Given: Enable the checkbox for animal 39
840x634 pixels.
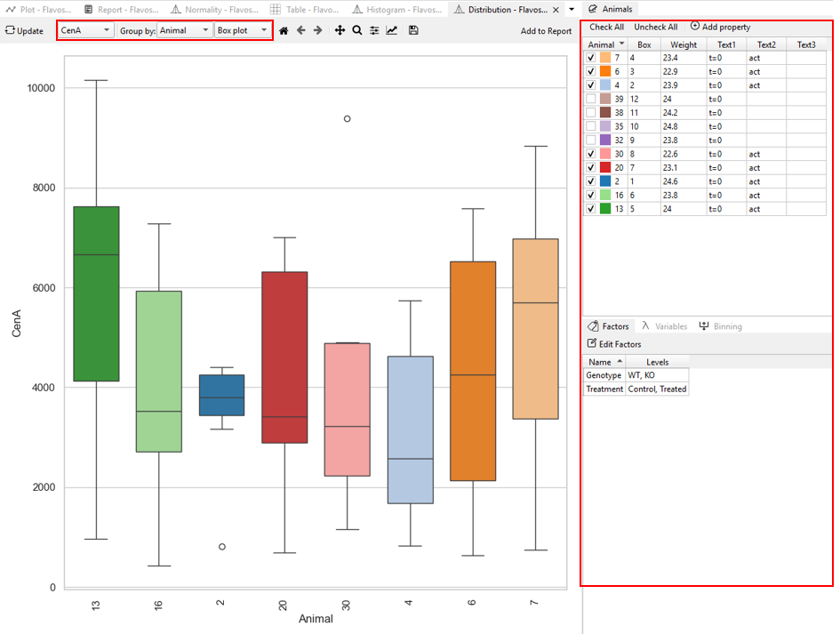Looking at the screenshot, I should [590, 99].
